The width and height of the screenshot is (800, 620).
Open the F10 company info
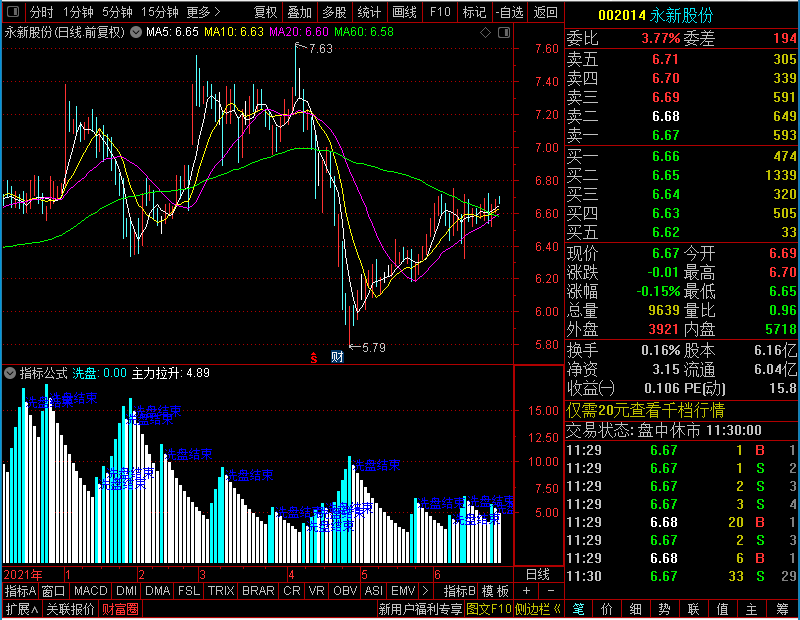click(x=440, y=12)
